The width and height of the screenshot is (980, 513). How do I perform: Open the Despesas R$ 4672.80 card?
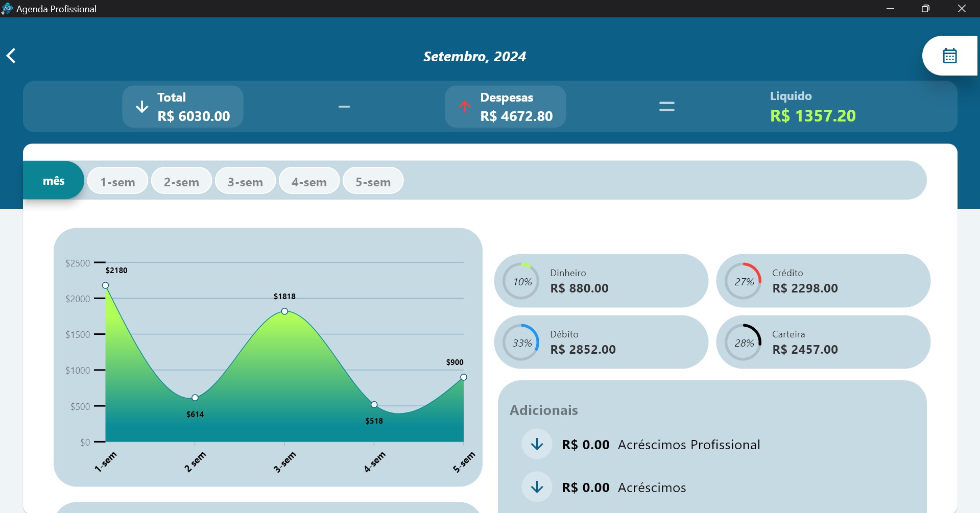[506, 107]
